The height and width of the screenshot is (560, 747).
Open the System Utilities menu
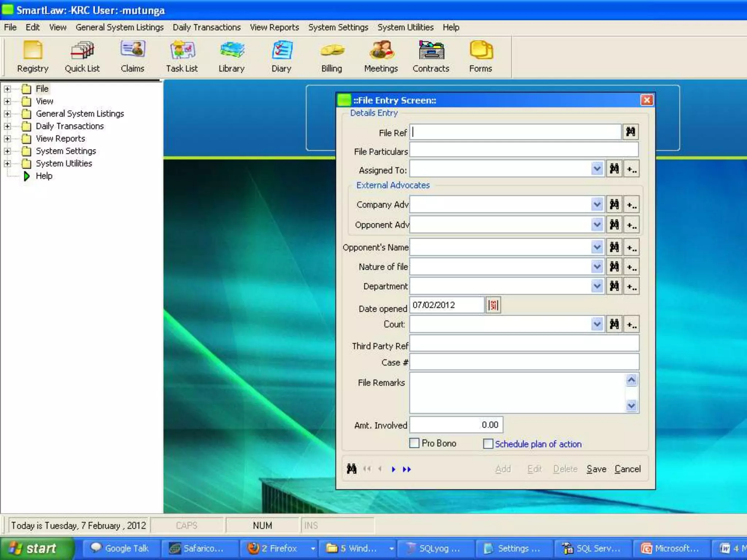[x=405, y=27]
